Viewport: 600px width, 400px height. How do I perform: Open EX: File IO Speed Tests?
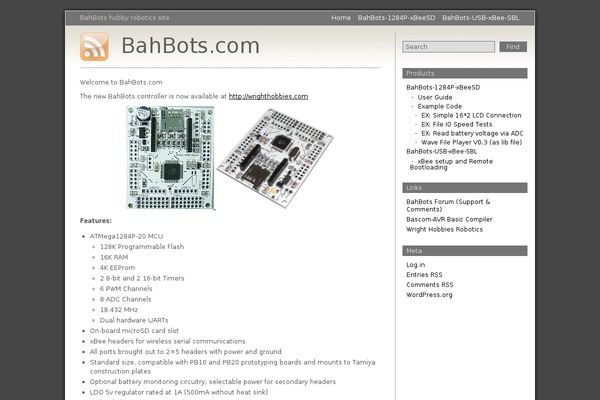coord(457,124)
